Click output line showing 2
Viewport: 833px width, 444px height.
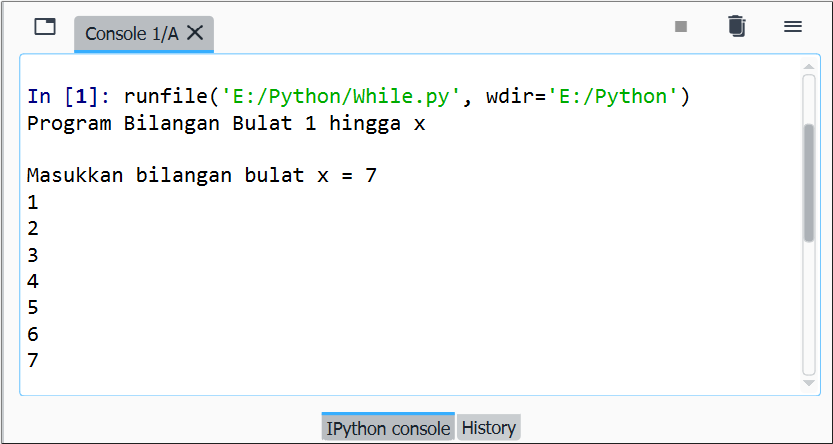pos(33,229)
